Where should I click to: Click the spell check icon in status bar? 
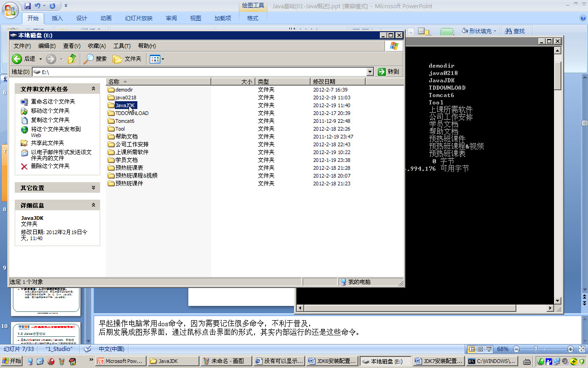click(88, 349)
